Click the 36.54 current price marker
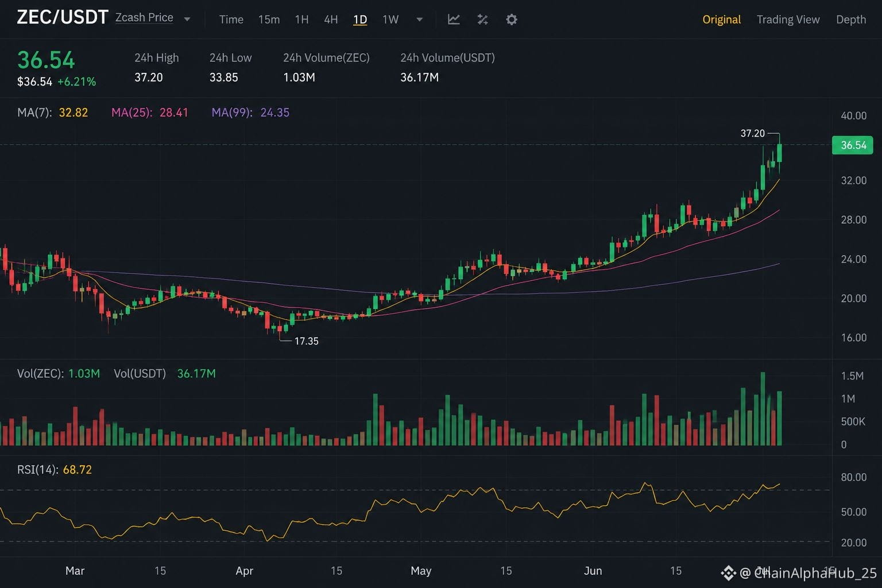The image size is (882, 588). coord(853,145)
